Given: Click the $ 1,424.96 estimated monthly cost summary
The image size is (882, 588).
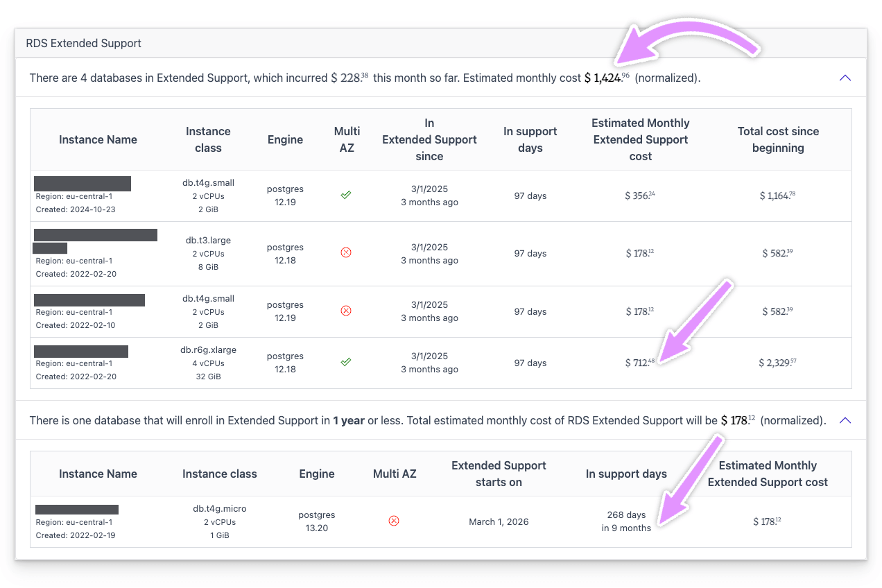Looking at the screenshot, I should coord(607,78).
